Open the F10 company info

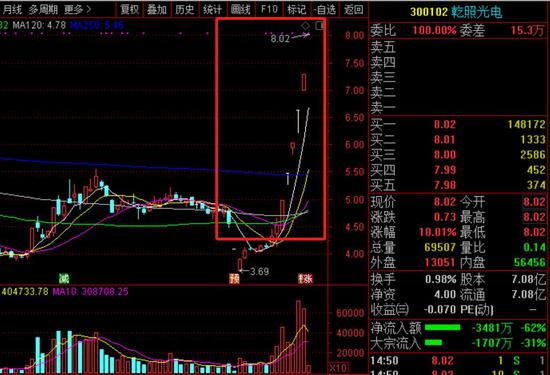(269, 9)
